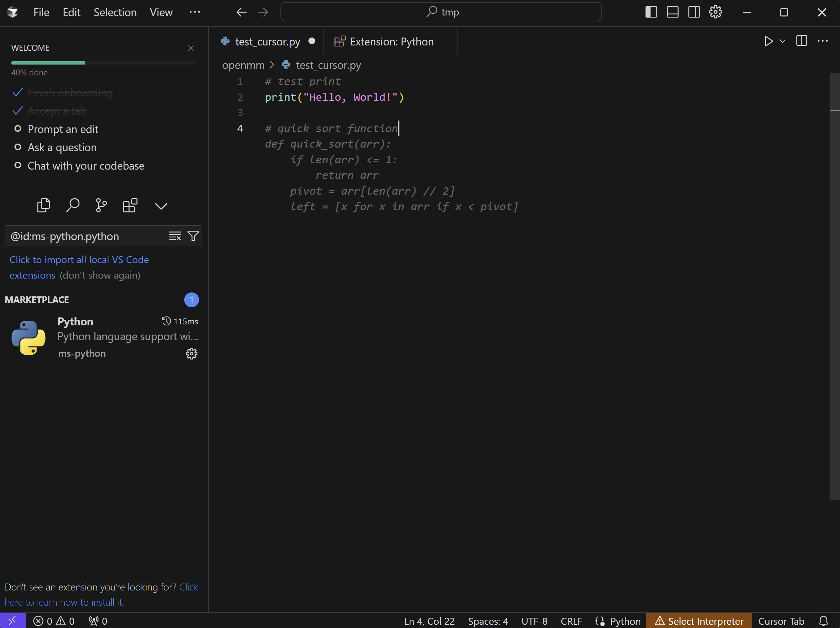Toggle the primary side bar layout
Screen dimensions: 840x628
tap(651, 12)
